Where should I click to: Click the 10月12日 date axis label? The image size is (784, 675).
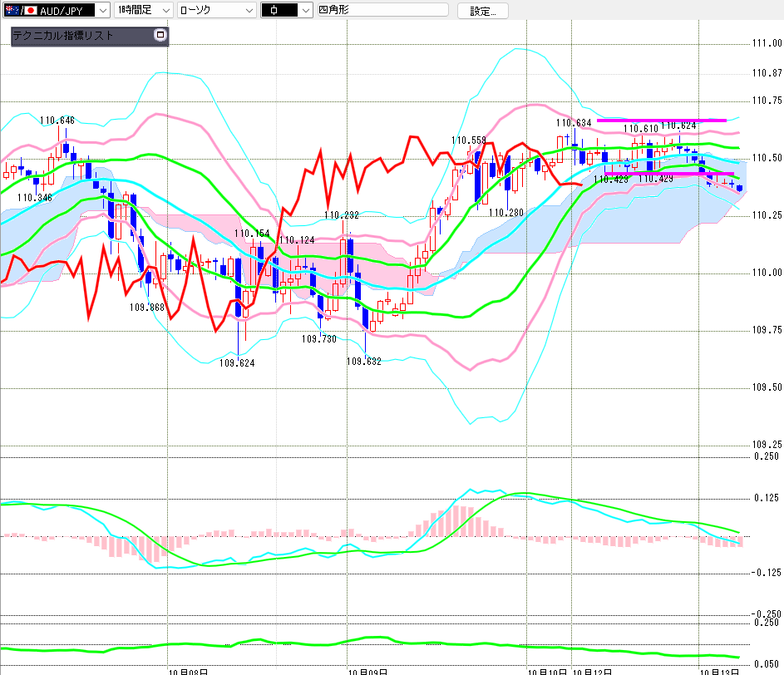[x=593, y=672]
